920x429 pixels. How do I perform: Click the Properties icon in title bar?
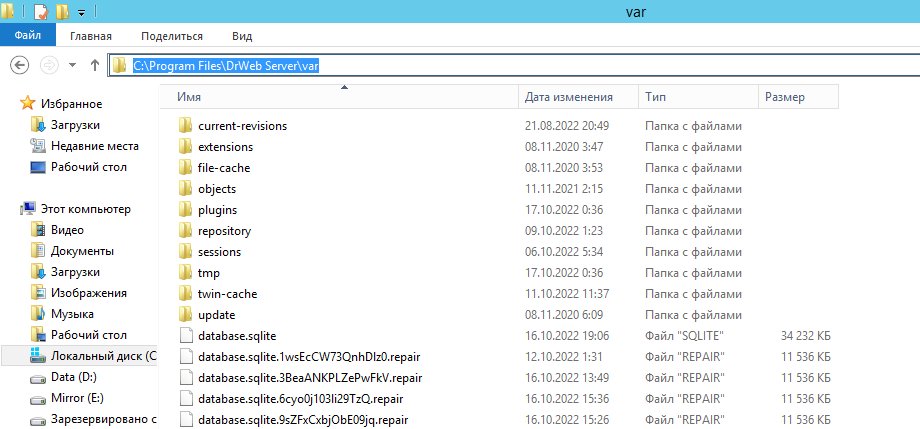tap(40, 13)
